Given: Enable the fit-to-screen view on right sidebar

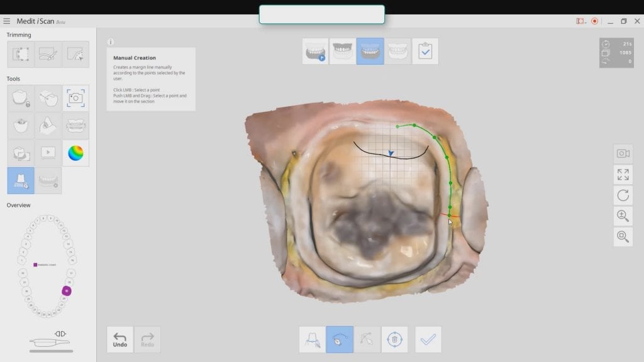Looking at the screenshot, I should click(x=623, y=175).
